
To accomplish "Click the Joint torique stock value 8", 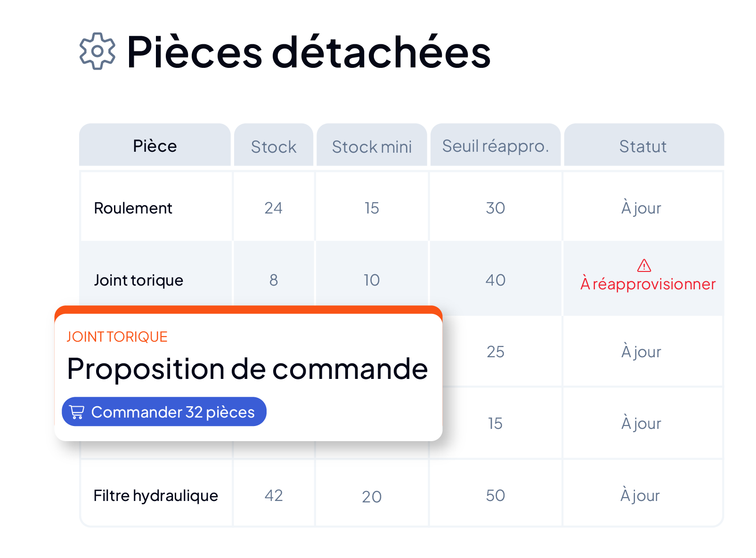I will [274, 280].
